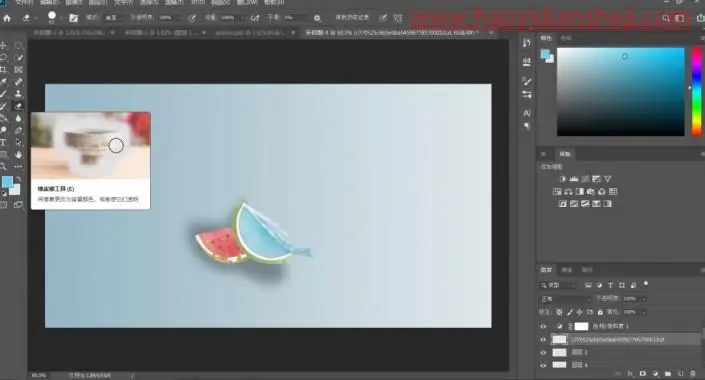Open the options bar gear settings
This screenshot has height=380, width=705.
point(317,18)
